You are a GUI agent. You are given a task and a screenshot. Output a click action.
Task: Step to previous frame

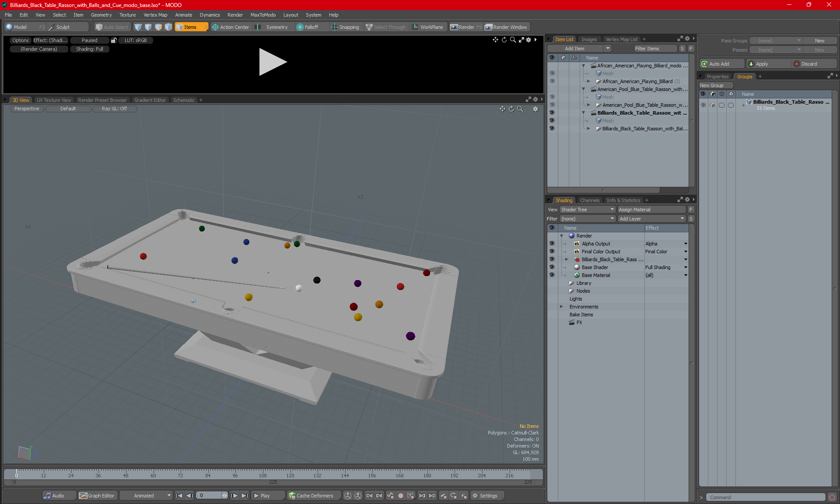[x=189, y=496]
